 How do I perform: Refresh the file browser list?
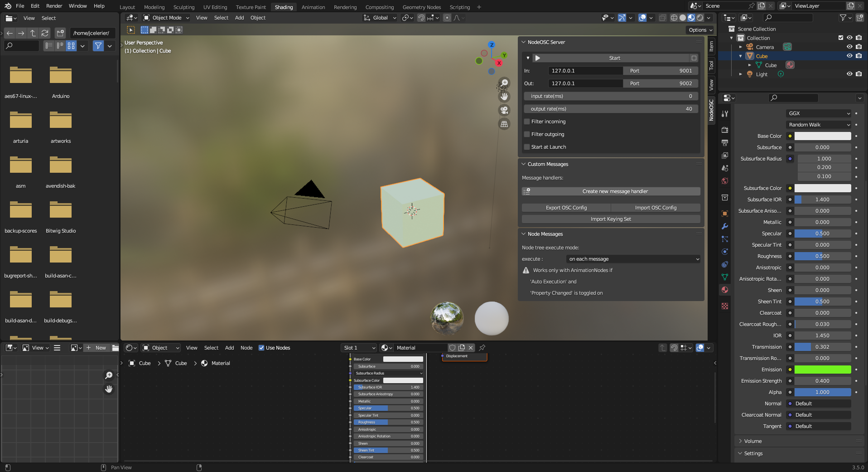coord(45,33)
